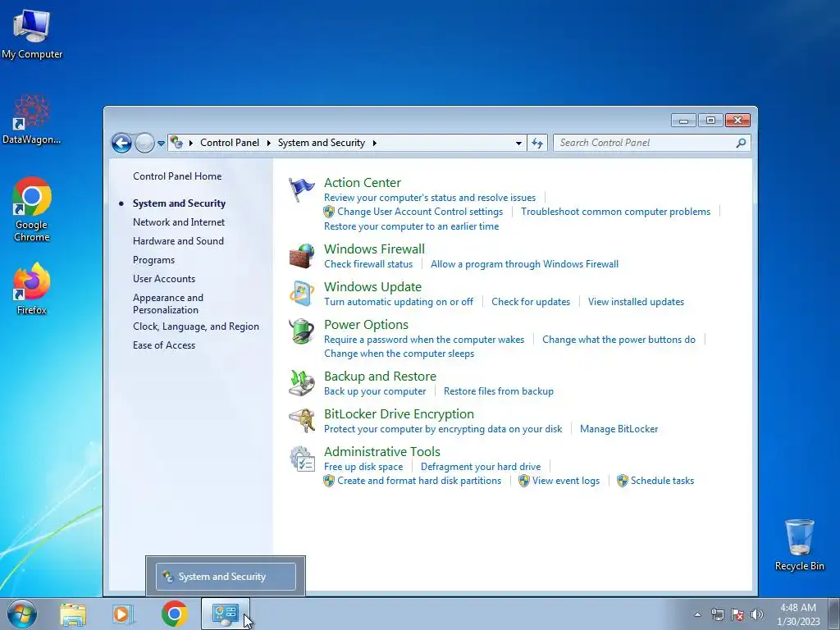Open the Windows Firewall heading link
This screenshot has height=630, width=840.
tap(374, 249)
